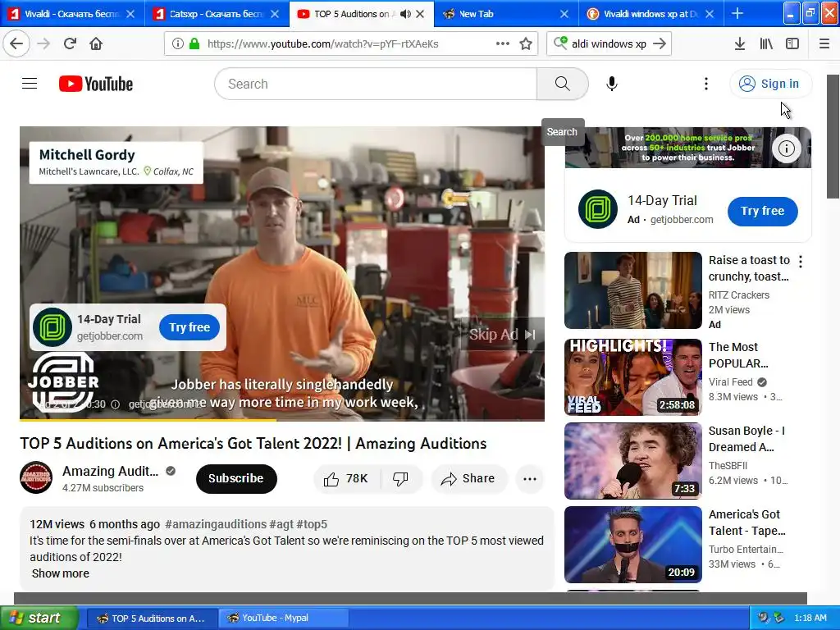Close the Catsxp tab
The image size is (840, 630).
click(x=275, y=14)
